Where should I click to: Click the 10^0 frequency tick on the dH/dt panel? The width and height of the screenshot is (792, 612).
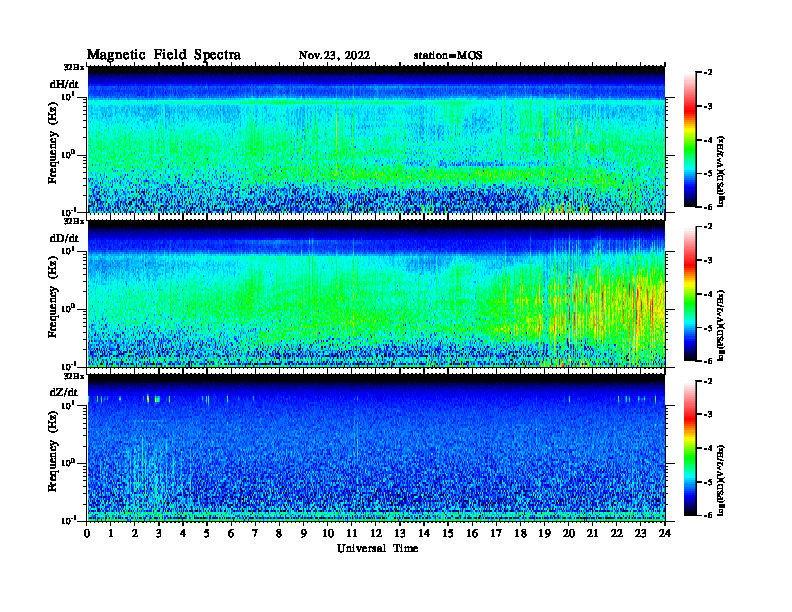click(69, 154)
